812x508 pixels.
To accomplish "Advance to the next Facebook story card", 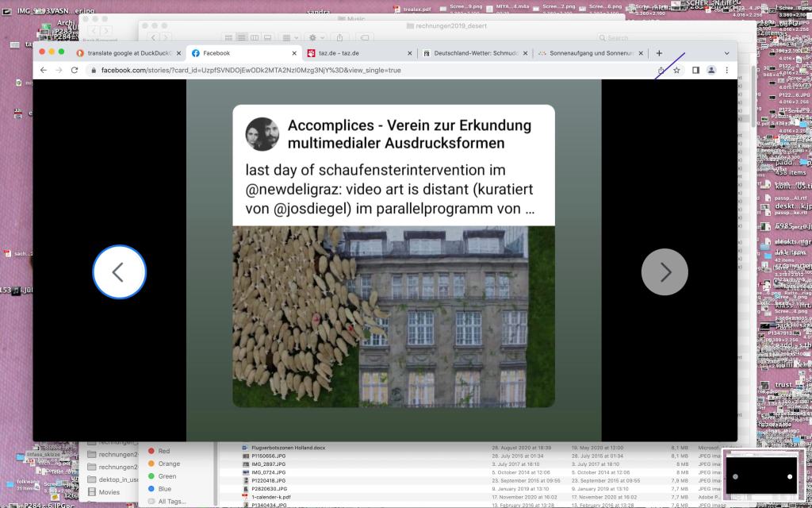I will pyautogui.click(x=665, y=272).
